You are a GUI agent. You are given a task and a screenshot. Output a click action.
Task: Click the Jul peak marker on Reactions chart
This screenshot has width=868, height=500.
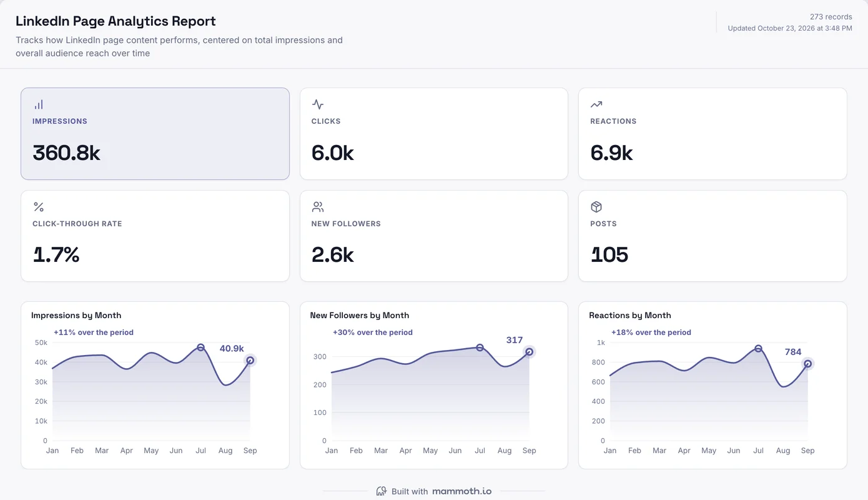(758, 348)
